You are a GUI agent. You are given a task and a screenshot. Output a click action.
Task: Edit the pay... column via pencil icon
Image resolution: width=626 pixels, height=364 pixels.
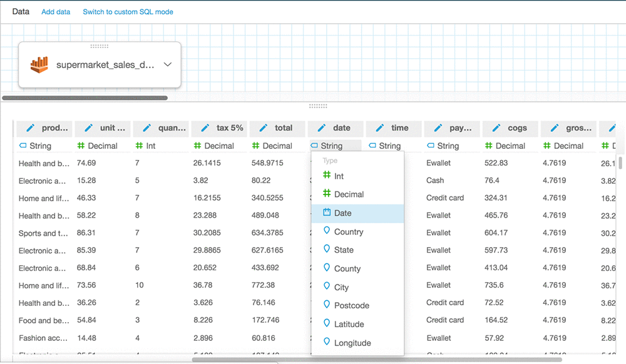(x=438, y=128)
